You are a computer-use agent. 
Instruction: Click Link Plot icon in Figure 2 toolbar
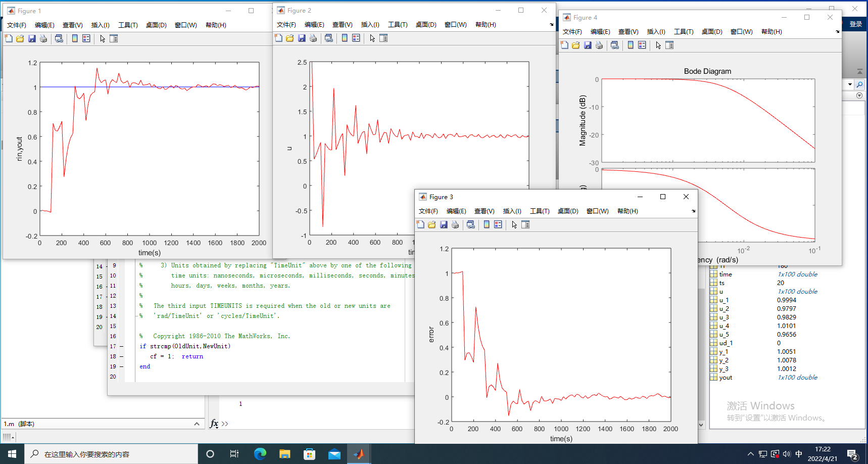[x=329, y=38]
